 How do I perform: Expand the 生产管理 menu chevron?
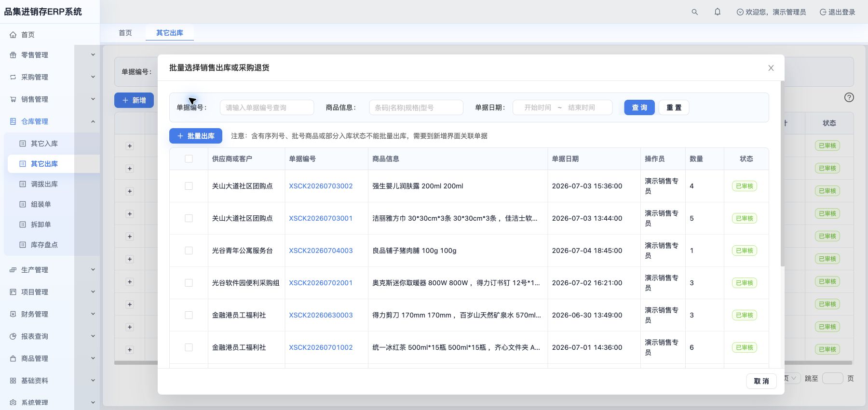(93, 270)
